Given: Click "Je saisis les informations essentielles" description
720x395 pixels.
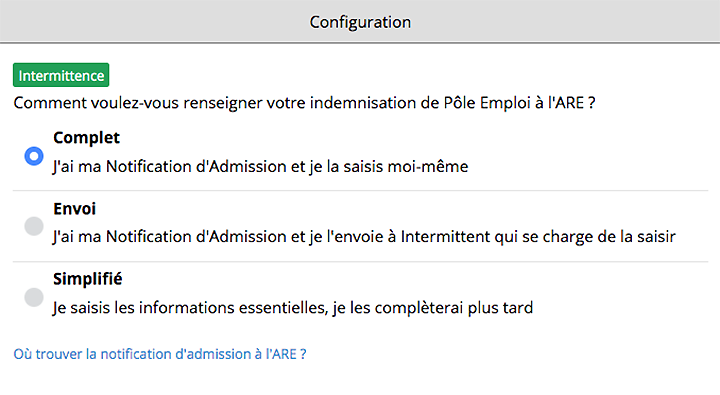Looking at the screenshot, I should point(292,307).
